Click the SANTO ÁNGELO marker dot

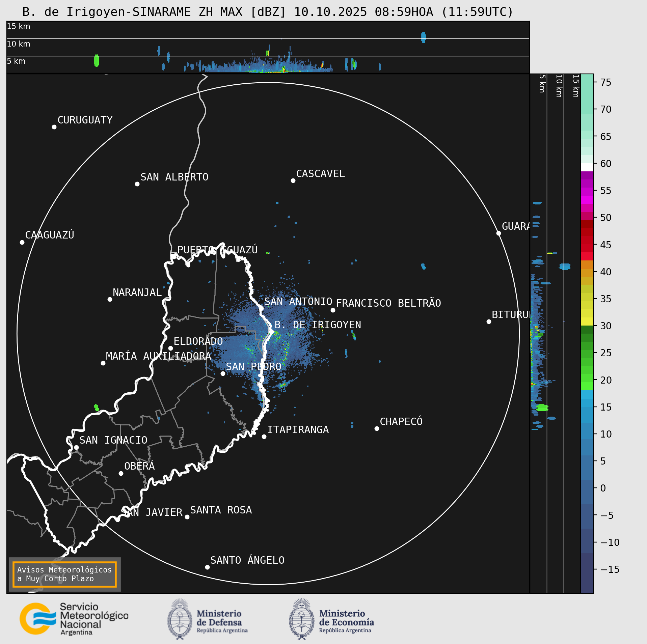click(x=207, y=567)
